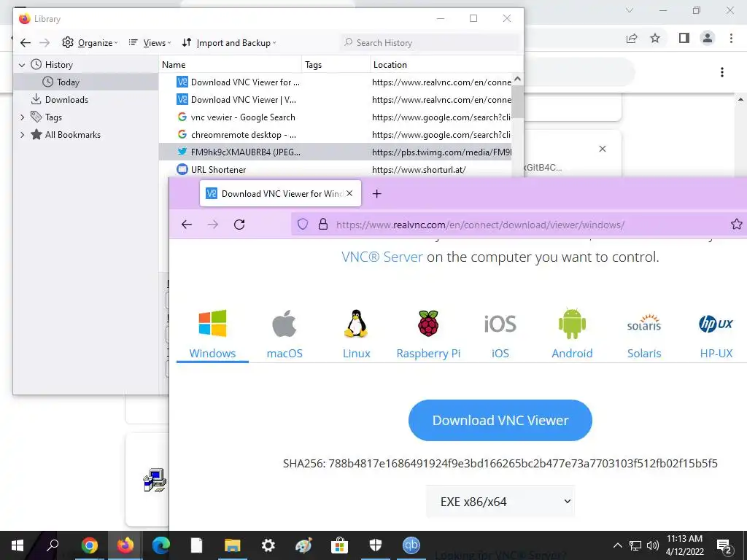Expand the Tags tree node

click(22, 117)
